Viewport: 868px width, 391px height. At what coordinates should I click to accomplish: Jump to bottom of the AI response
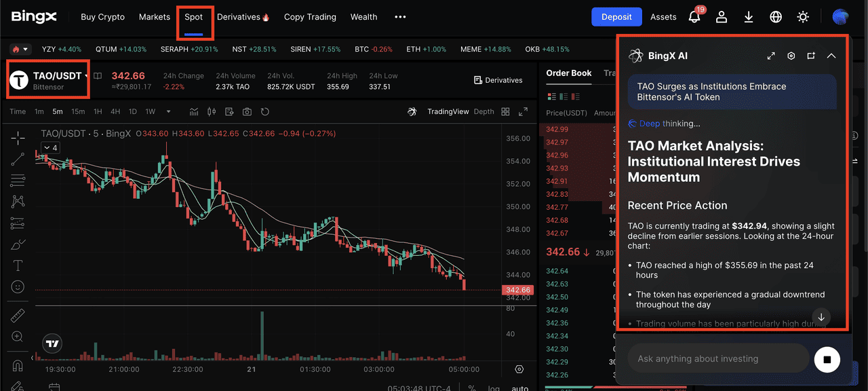(x=821, y=317)
